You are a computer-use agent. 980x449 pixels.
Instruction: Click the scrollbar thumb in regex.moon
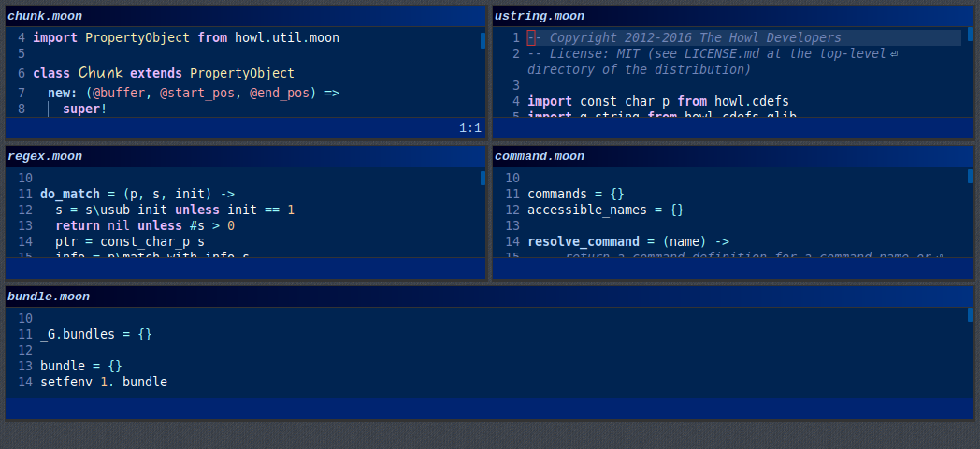click(483, 179)
